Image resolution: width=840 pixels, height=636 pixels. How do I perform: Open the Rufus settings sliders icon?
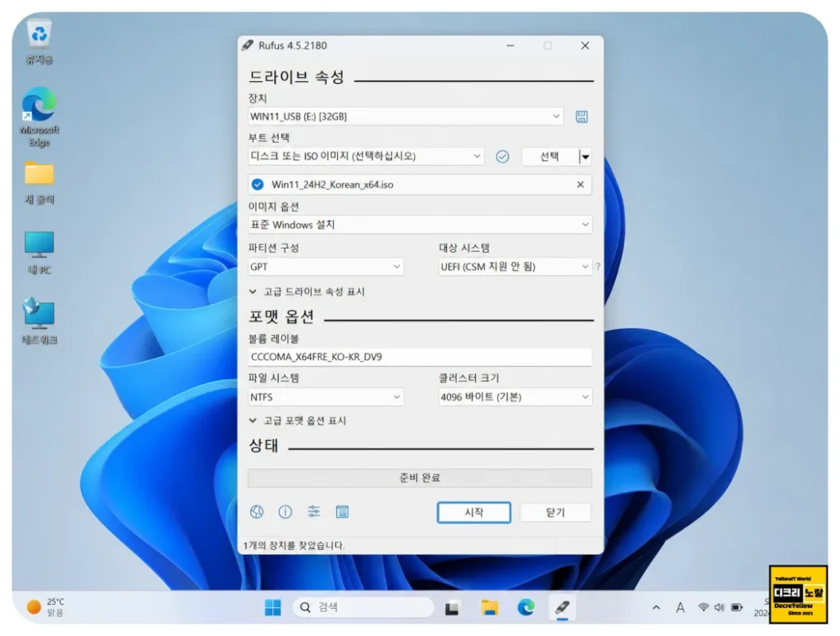[x=314, y=512]
